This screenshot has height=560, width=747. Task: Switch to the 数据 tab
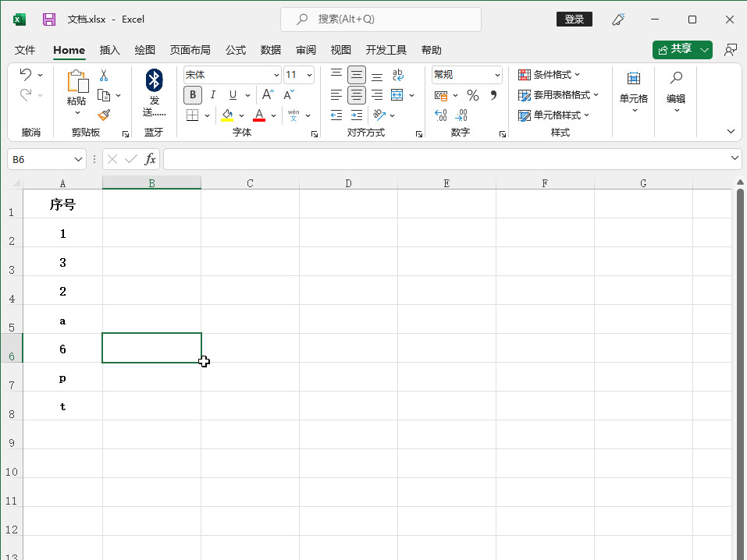click(271, 50)
